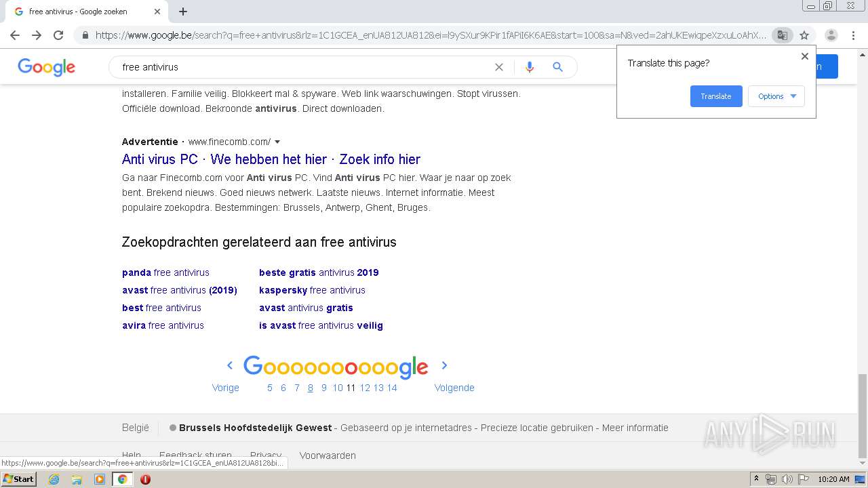Bookmark this page with the star icon
868x488 pixels.
[x=804, y=35]
